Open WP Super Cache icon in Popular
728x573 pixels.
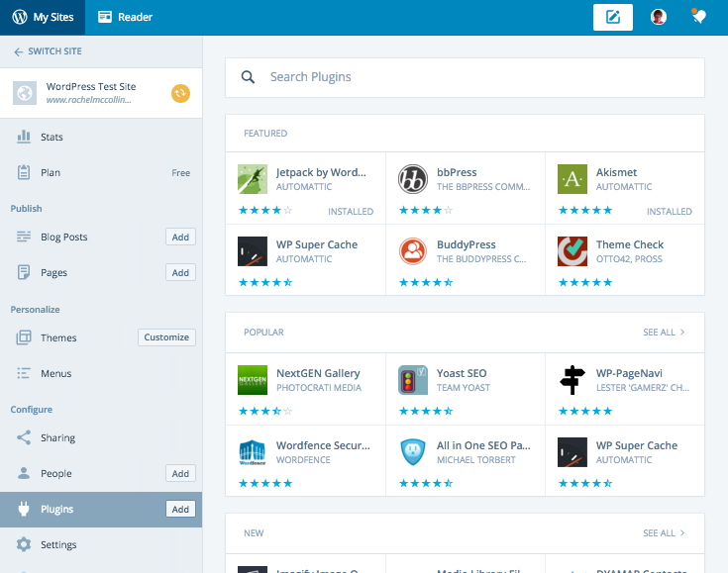tap(572, 452)
